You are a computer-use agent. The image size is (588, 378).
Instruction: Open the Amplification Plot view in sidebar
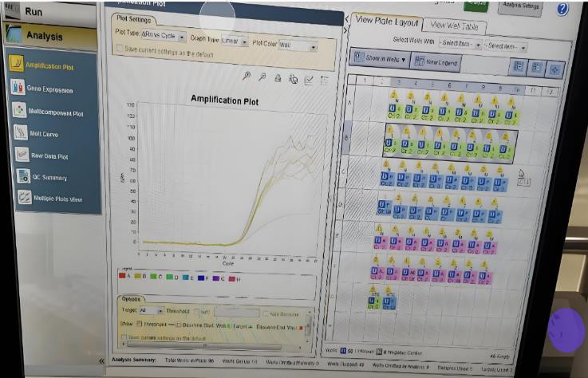point(53,65)
